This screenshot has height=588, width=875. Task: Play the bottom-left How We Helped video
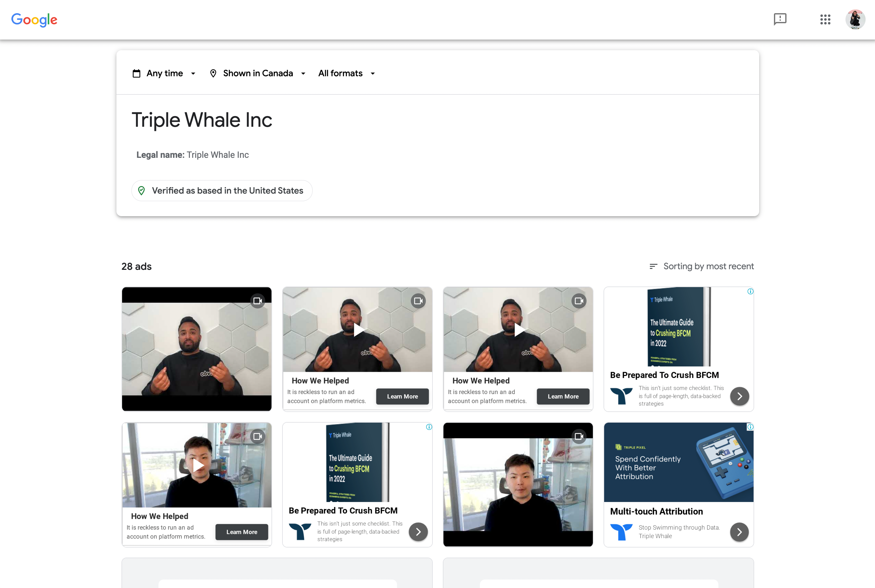coord(198,465)
